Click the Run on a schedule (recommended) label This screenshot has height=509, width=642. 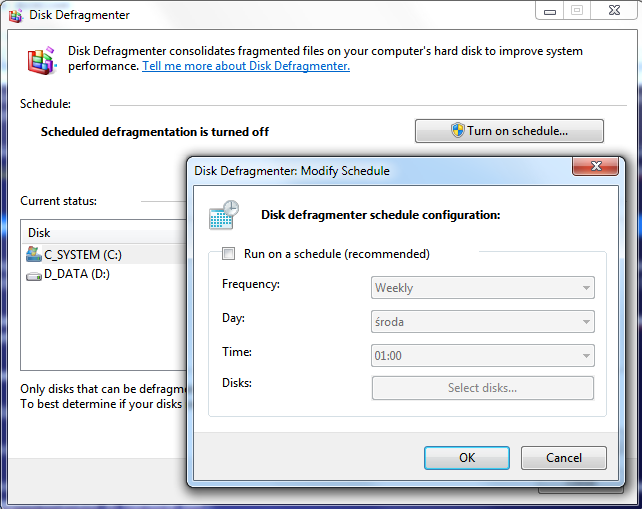(x=337, y=254)
